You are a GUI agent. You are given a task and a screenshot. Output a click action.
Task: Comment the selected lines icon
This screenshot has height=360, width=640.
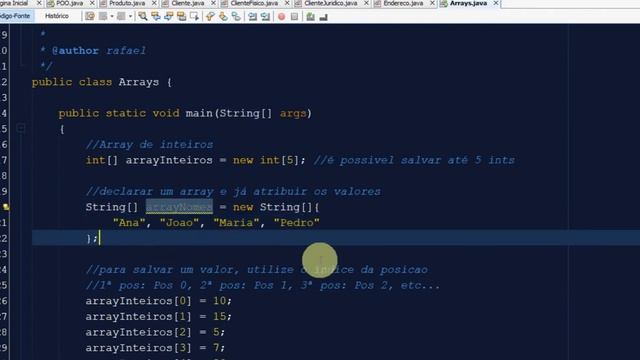[x=311, y=16]
